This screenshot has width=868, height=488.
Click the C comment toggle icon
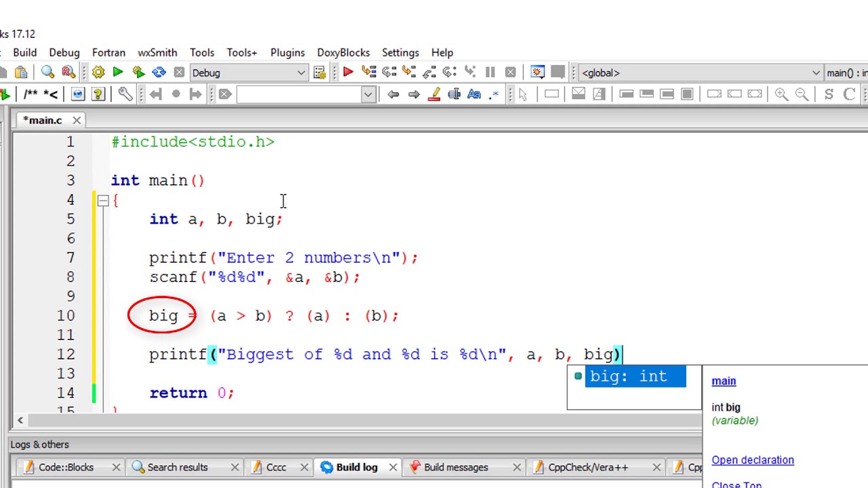tap(849, 94)
